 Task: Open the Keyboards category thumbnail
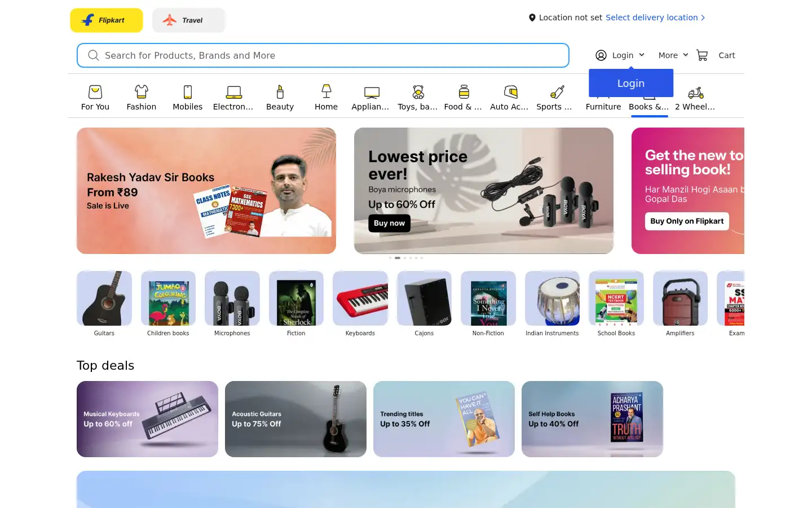pos(360,298)
